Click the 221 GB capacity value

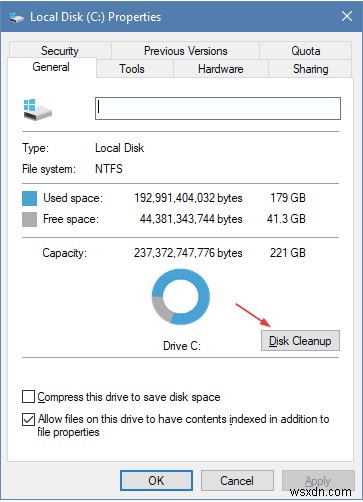point(288,253)
